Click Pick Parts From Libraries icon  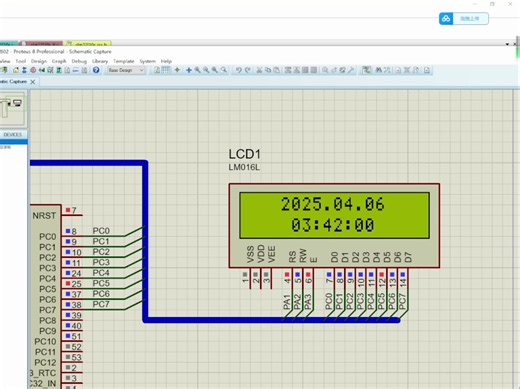click(325, 70)
